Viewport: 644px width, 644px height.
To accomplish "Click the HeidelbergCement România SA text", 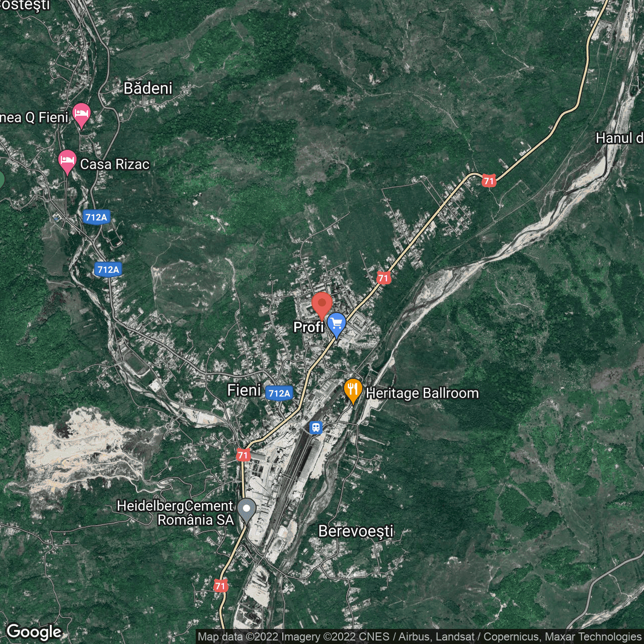I will click(x=175, y=513).
